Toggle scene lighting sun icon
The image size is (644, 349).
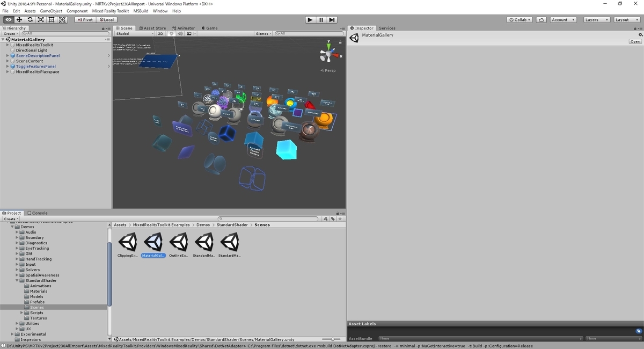171,33
